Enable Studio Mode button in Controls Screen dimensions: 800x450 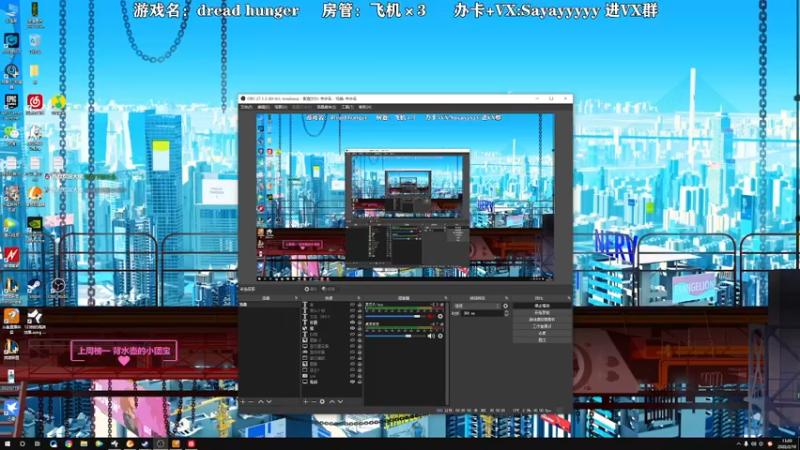pyautogui.click(x=542, y=326)
